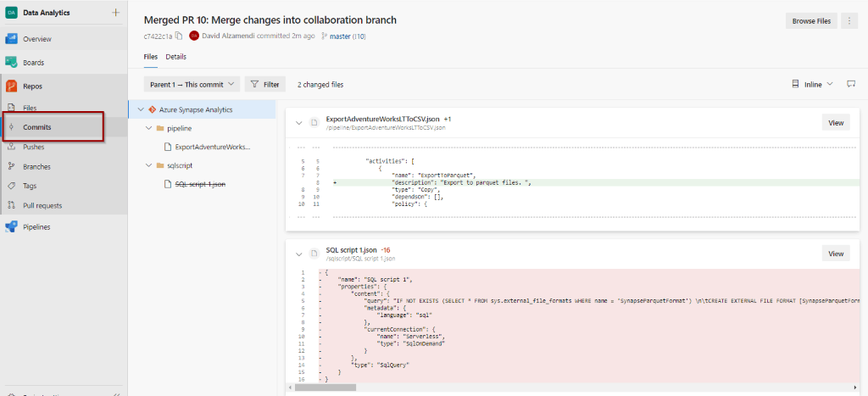Click the Azure Synapse Analytics repository icon
Screen dimensions: 868x396
click(x=152, y=109)
